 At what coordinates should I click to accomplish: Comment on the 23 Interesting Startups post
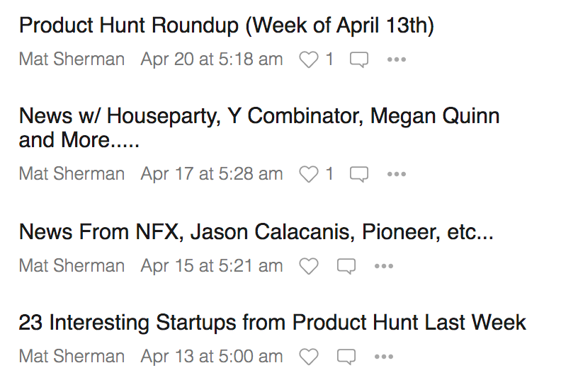[x=346, y=357]
